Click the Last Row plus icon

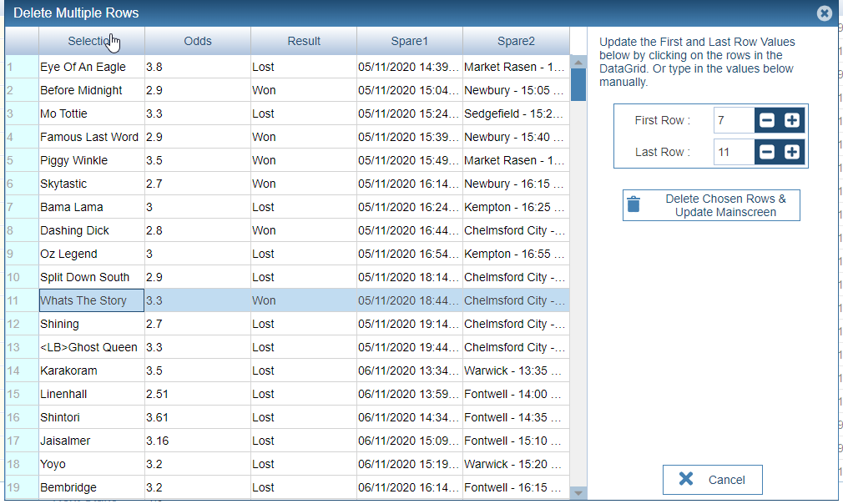(x=792, y=152)
